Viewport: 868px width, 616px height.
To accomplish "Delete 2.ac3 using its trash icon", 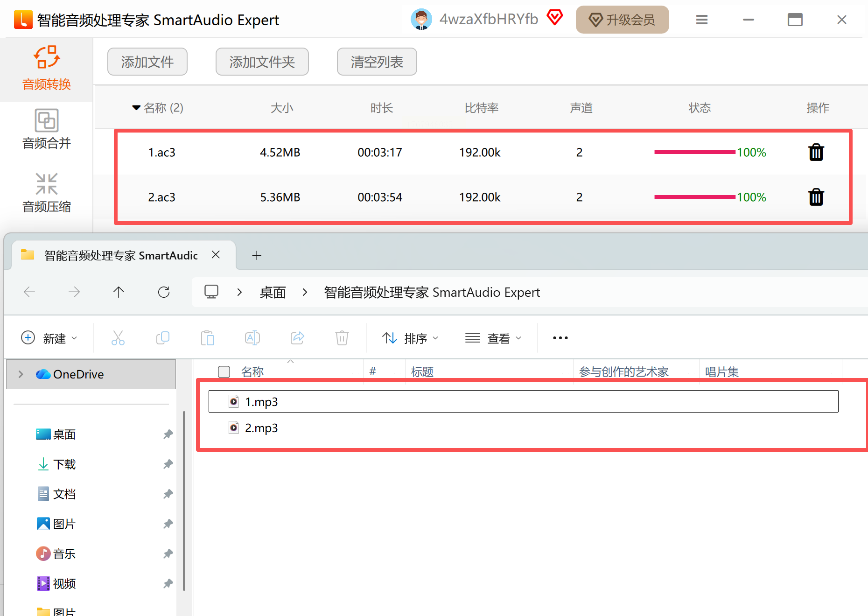I will coord(816,197).
